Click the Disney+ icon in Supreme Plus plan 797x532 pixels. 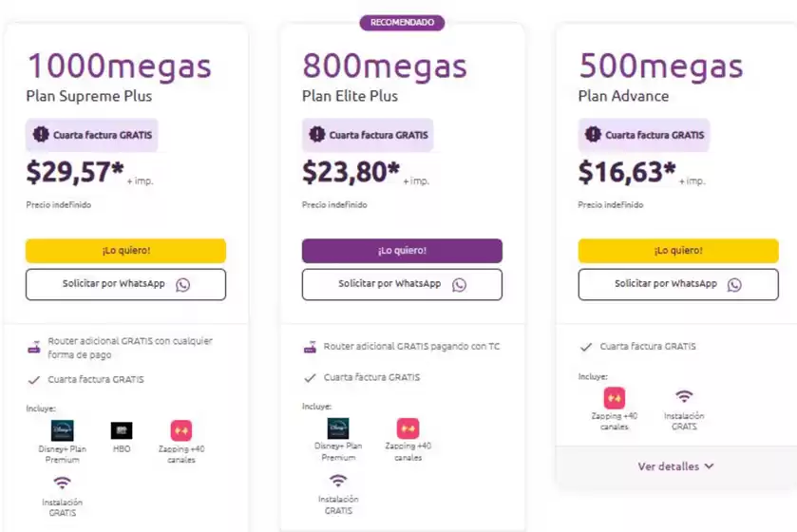(62, 430)
